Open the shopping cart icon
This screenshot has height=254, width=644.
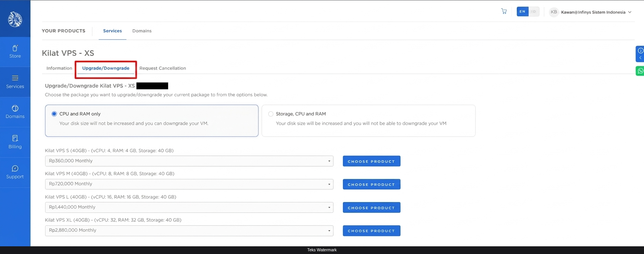pyautogui.click(x=504, y=12)
